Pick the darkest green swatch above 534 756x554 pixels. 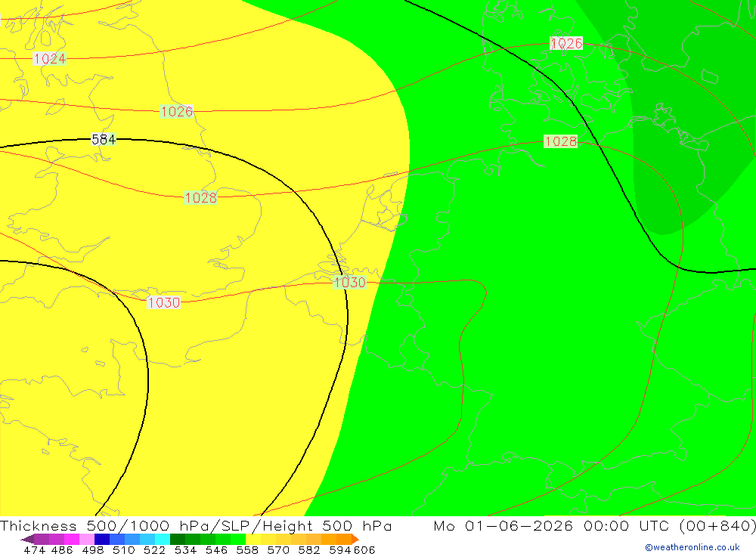pyautogui.click(x=178, y=539)
